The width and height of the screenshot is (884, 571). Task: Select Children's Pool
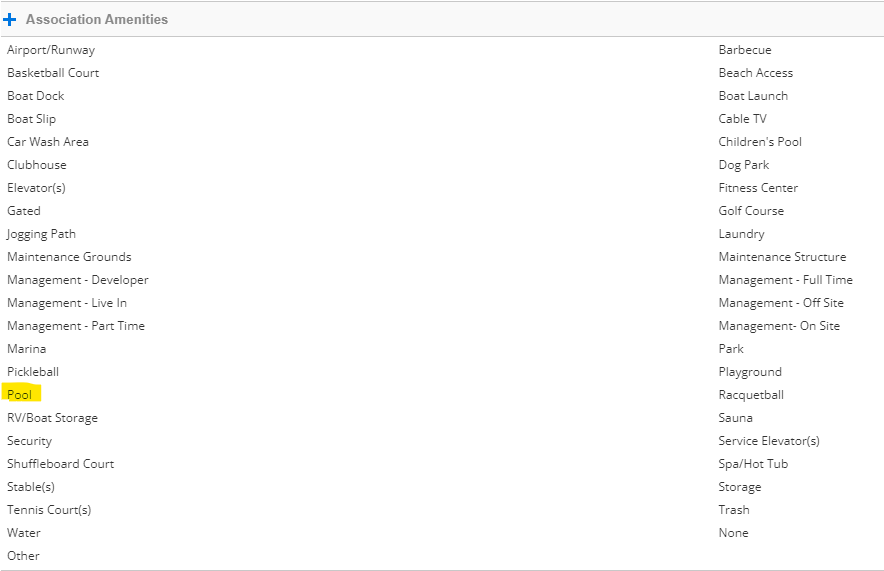(x=760, y=142)
